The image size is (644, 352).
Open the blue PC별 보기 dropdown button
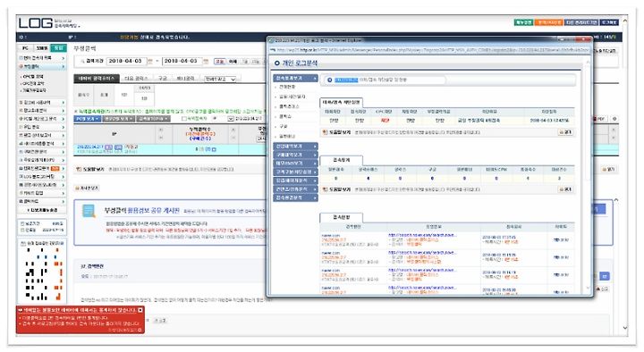pyautogui.click(x=88, y=119)
